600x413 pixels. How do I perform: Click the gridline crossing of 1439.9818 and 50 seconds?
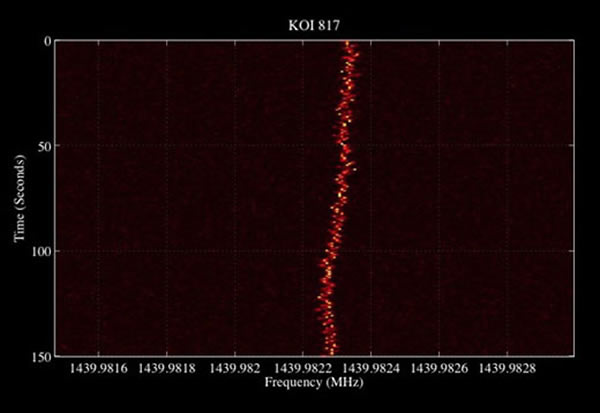click(166, 146)
